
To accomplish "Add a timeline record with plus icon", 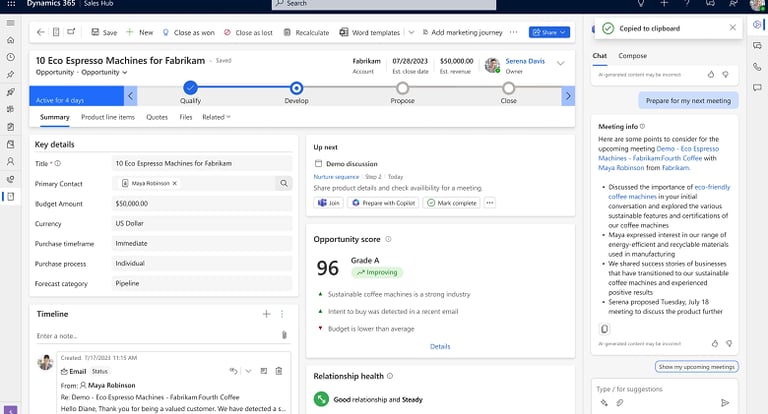I will coord(266,314).
